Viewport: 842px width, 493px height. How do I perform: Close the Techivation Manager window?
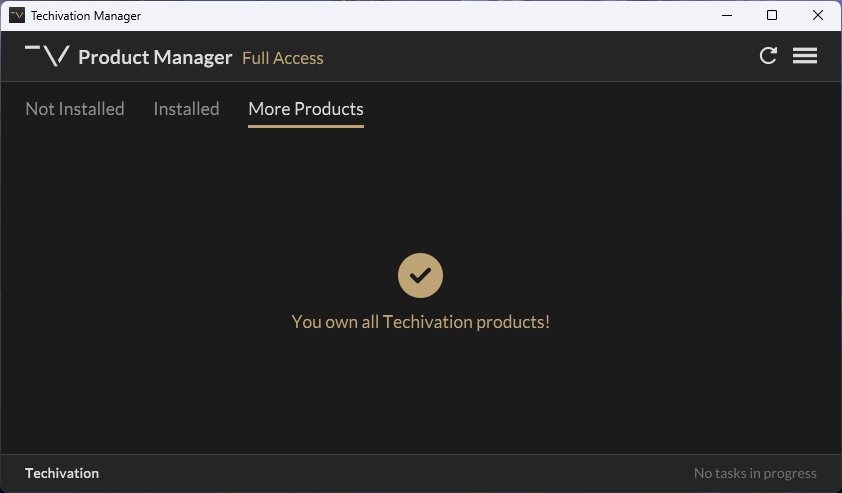[x=817, y=15]
